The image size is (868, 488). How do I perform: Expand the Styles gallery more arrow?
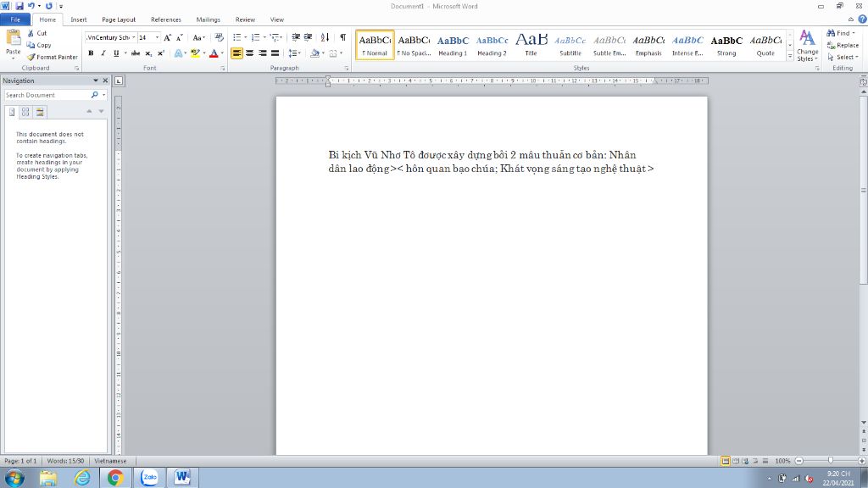tap(790, 57)
